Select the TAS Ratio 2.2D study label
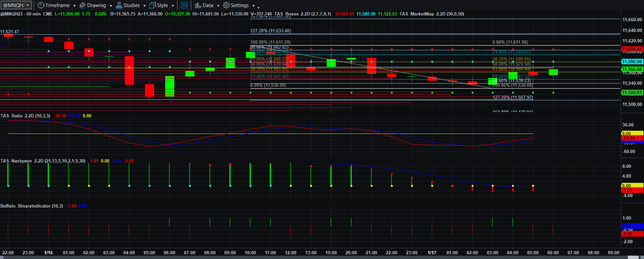The image size is (644, 259). pos(25,116)
